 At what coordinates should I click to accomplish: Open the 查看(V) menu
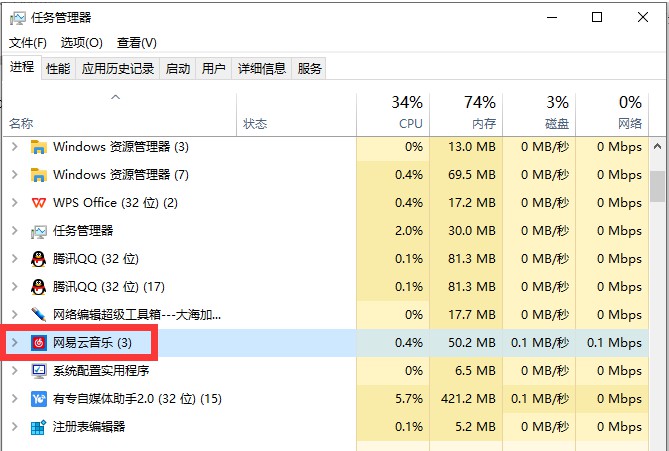[137, 43]
